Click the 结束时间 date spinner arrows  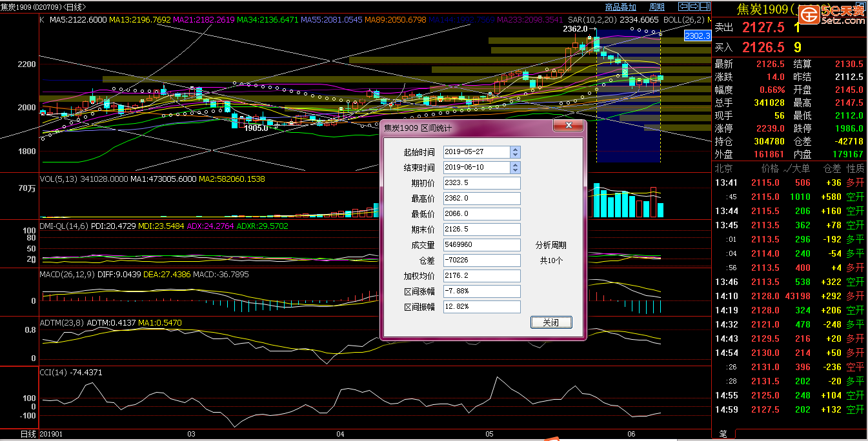click(515, 168)
